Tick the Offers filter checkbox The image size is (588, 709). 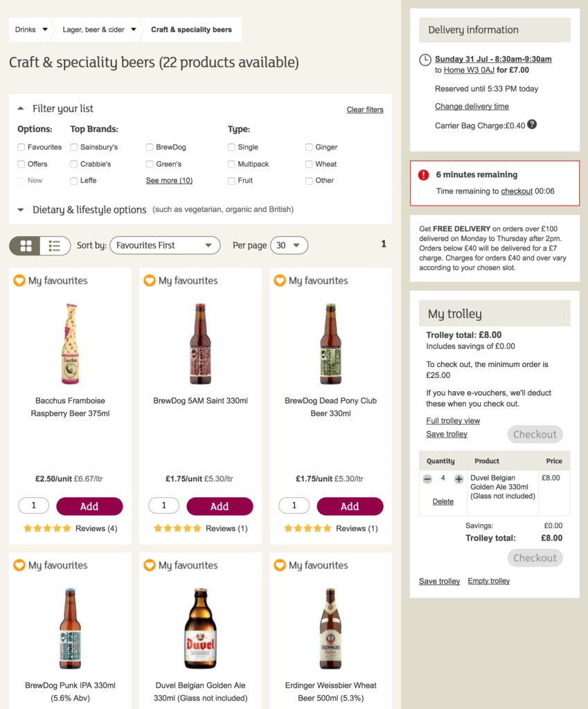point(21,163)
